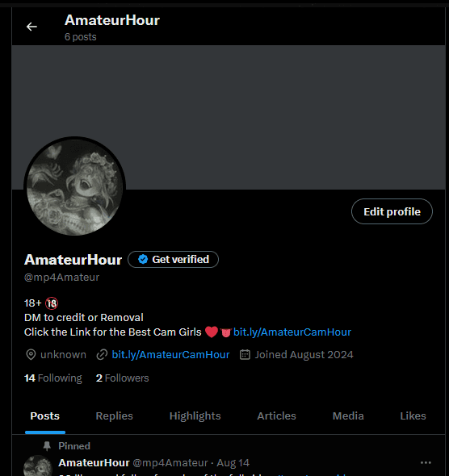View the 2 Followers list
Screen dimensions: 449x476
[x=123, y=378]
